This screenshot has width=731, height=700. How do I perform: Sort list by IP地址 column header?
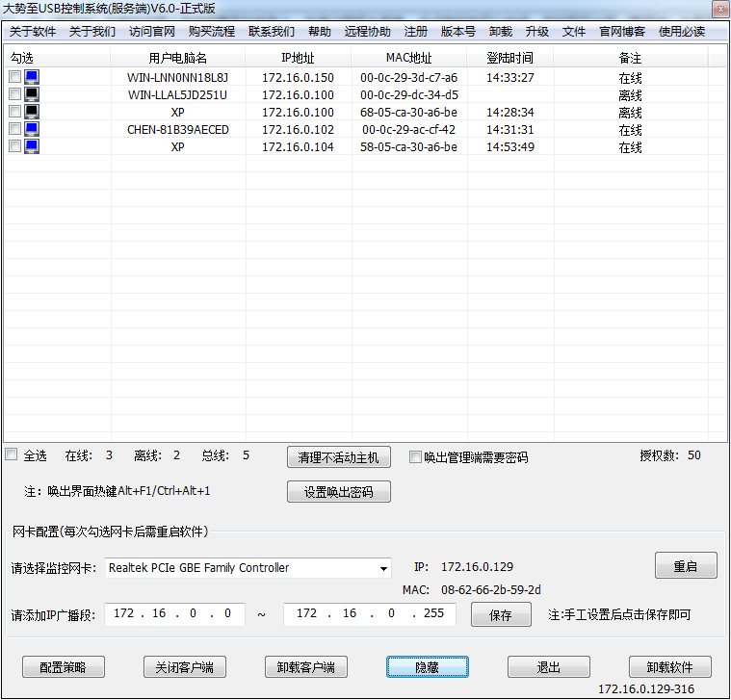(x=298, y=58)
